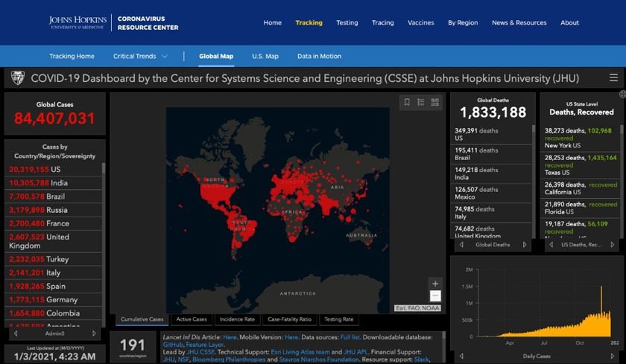Show the map legend list icon
Viewport: 626px width, 364px height.
point(421,102)
